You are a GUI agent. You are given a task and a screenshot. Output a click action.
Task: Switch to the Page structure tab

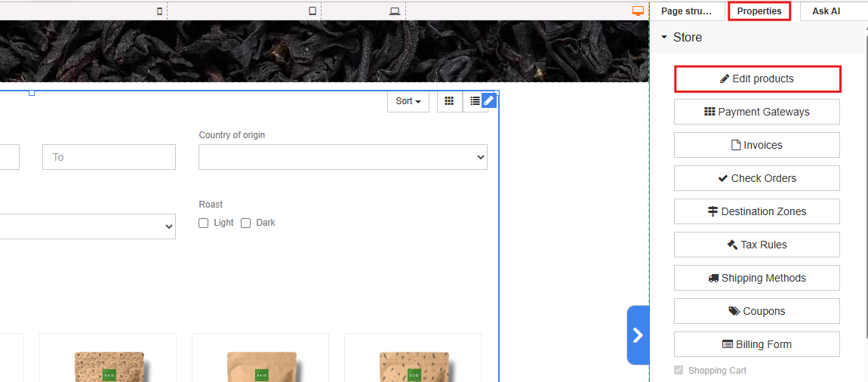coord(686,11)
